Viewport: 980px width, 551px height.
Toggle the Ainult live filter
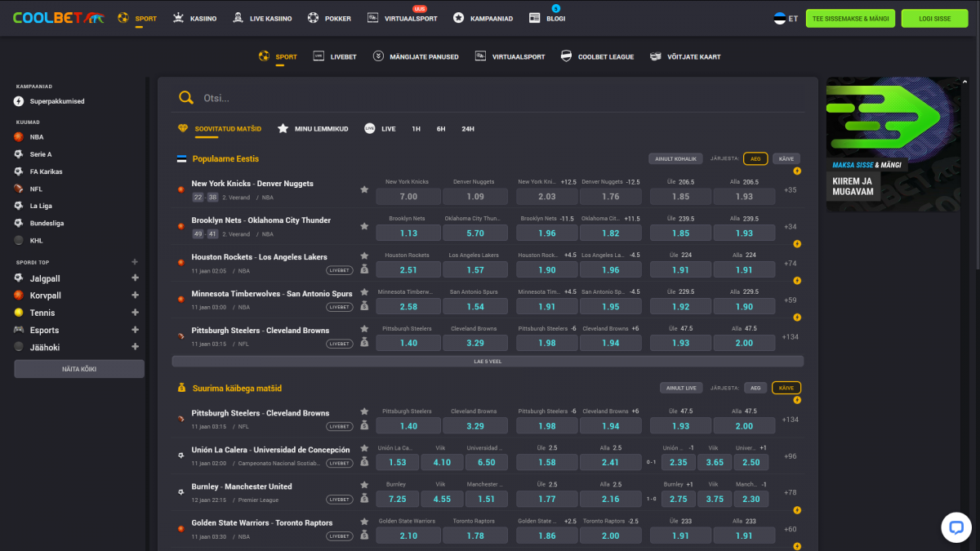(x=682, y=389)
